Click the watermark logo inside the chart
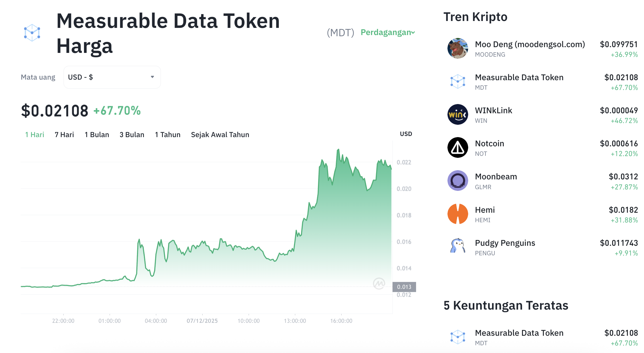Image resolution: width=644 pixels, height=353 pixels. pos(379,283)
